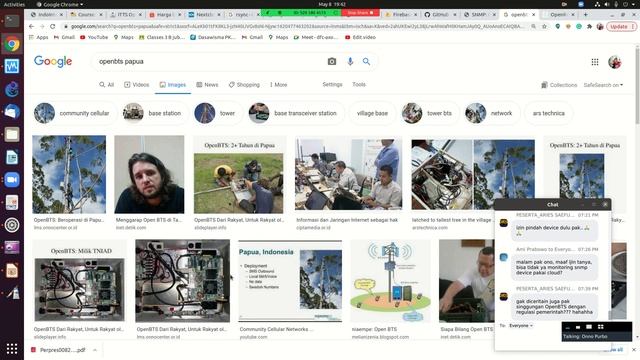Open a new Chrome tab
Image resolution: width=640 pixels, height=360 pixels.
585,14
